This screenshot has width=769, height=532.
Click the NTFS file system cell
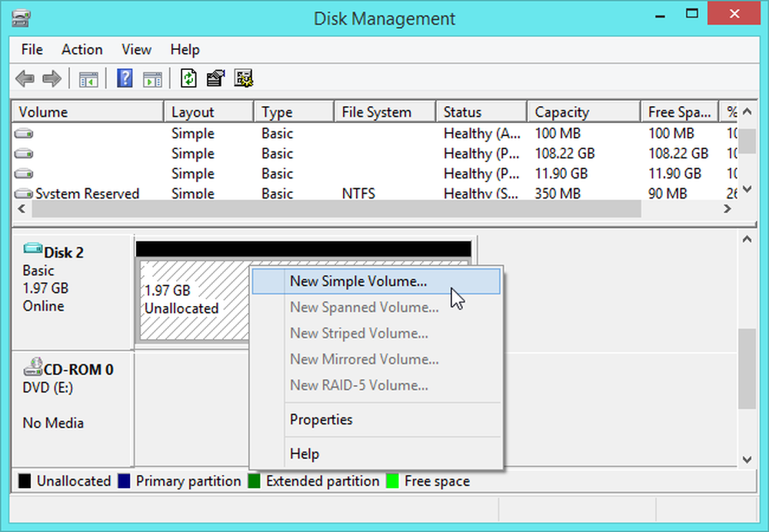coord(358,194)
